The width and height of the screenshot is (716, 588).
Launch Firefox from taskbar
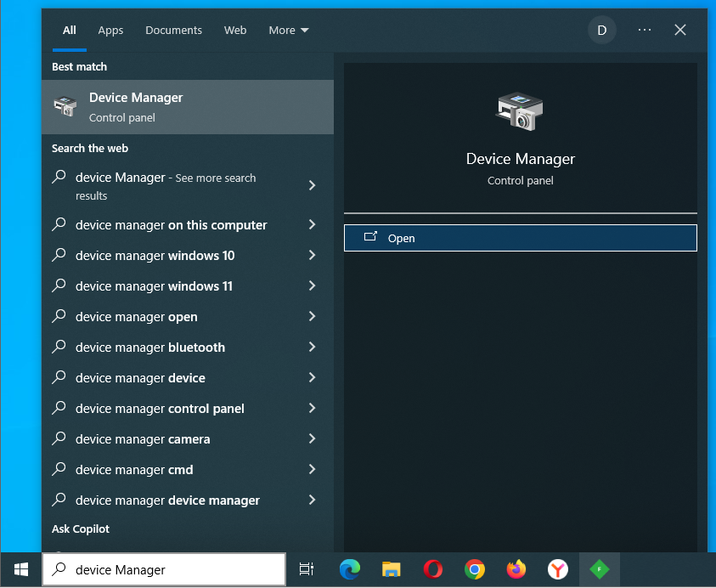(x=516, y=569)
